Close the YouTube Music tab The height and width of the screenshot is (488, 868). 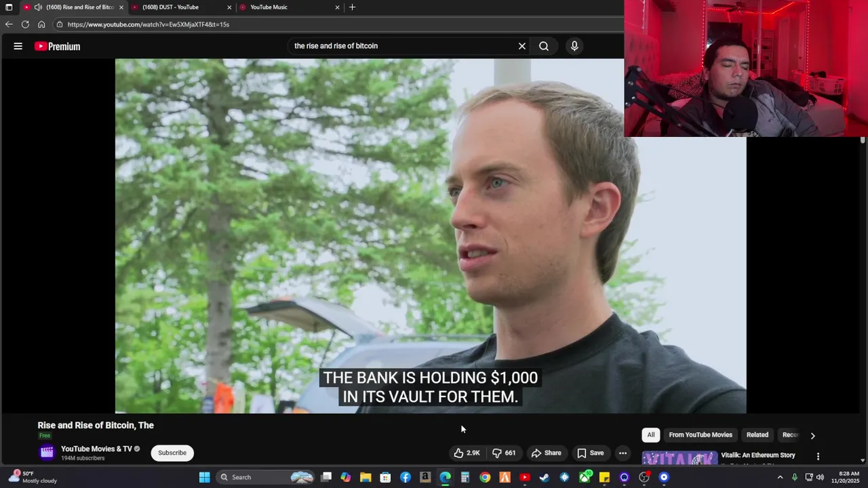(338, 7)
